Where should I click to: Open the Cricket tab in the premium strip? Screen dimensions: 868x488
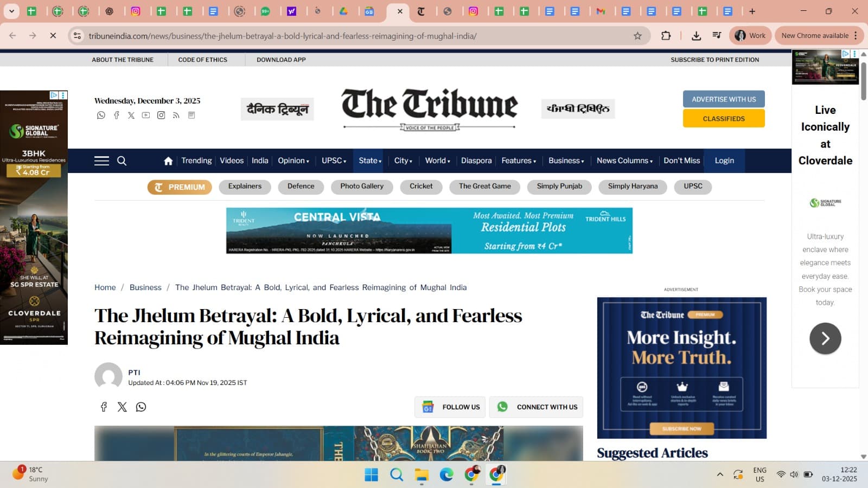click(421, 187)
